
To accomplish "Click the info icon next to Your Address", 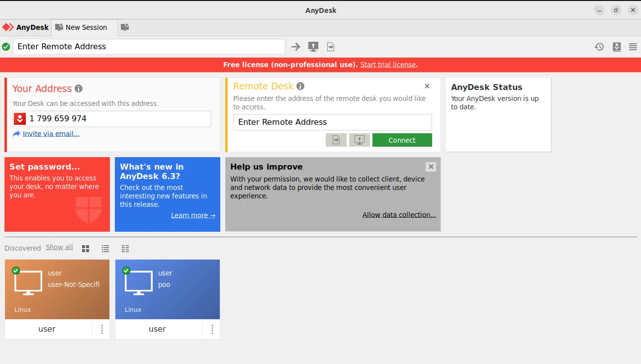I will click(x=79, y=89).
